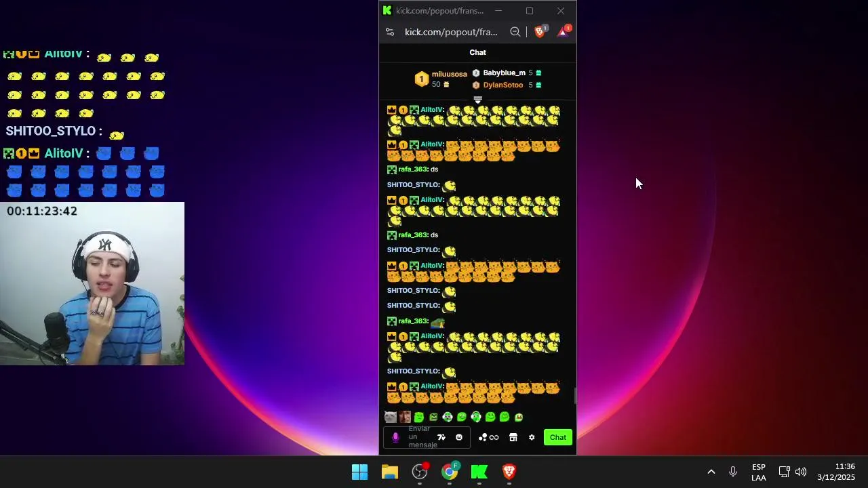
Task: Open the Kick app from taskbar
Action: pyautogui.click(x=479, y=472)
